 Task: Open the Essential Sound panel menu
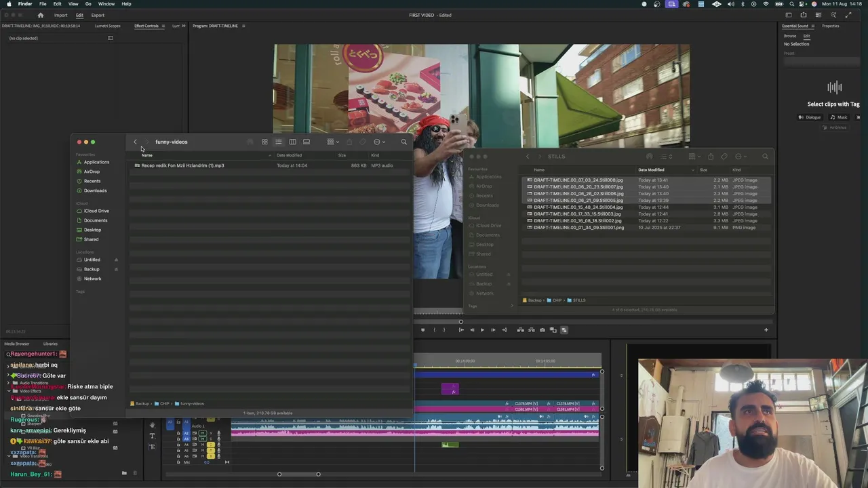[x=813, y=26]
